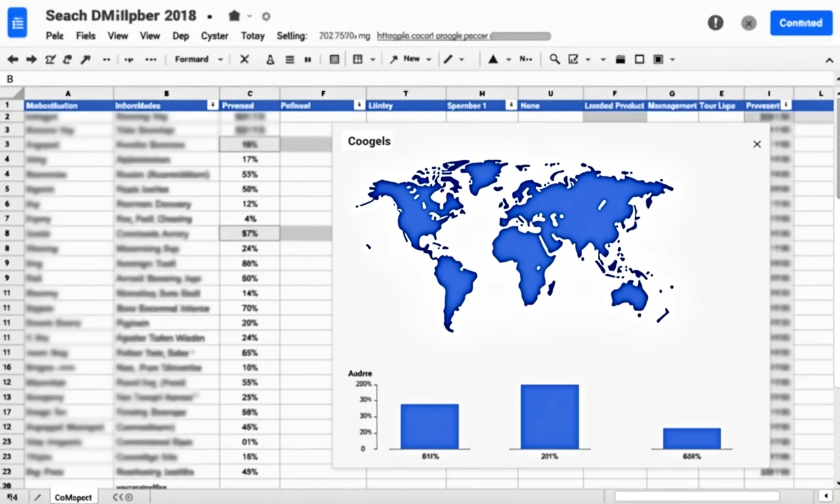Click the undo back arrow icon
The image size is (840, 504).
12,60
